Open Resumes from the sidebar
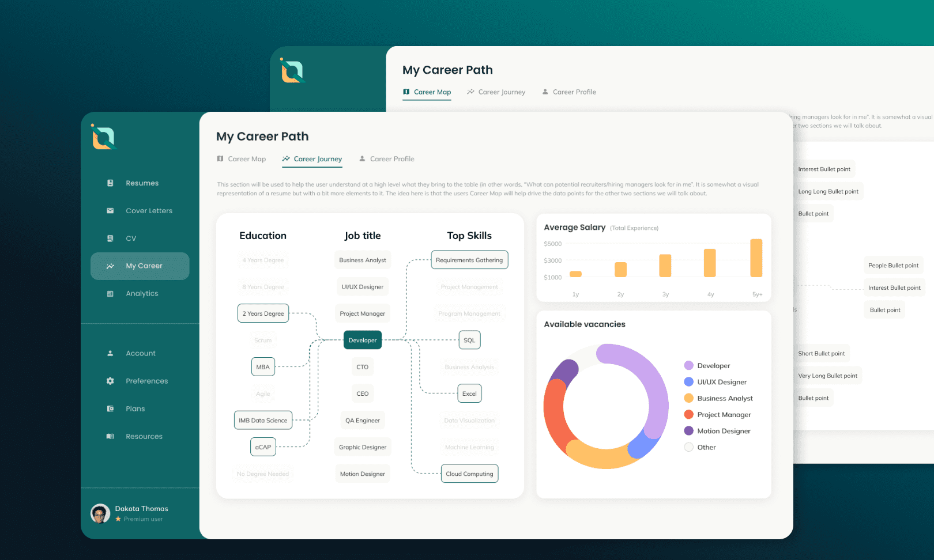This screenshot has height=560, width=934. (x=140, y=183)
